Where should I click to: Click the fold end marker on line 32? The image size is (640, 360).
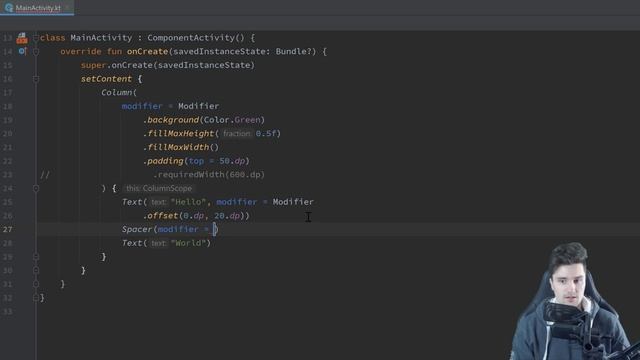pos(36,298)
